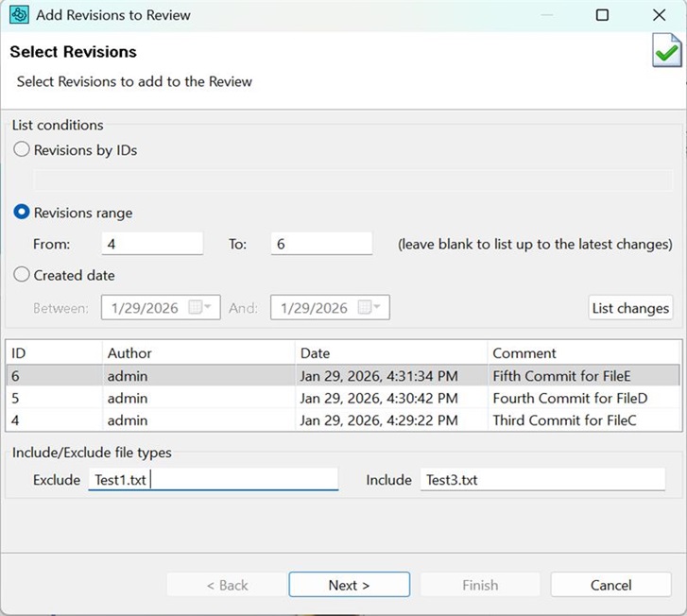Open the Between date calendar dropdown
This screenshot has height=616, width=687.
click(200, 307)
